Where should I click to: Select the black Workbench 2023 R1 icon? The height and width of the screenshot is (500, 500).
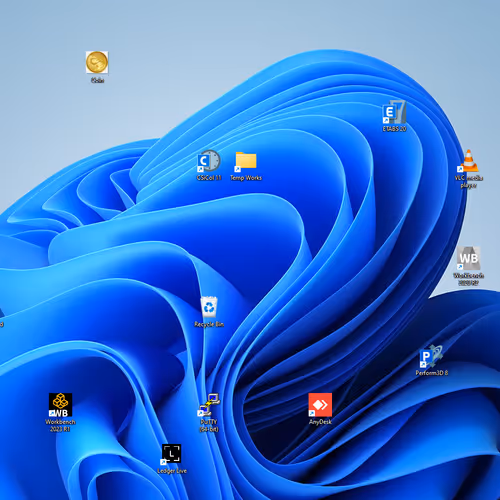pos(60,405)
